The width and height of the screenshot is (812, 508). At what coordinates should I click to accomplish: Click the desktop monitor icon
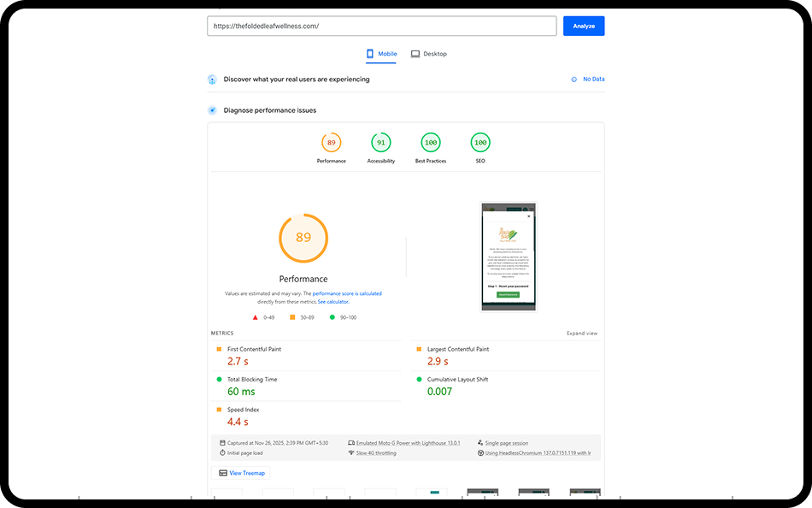point(415,54)
